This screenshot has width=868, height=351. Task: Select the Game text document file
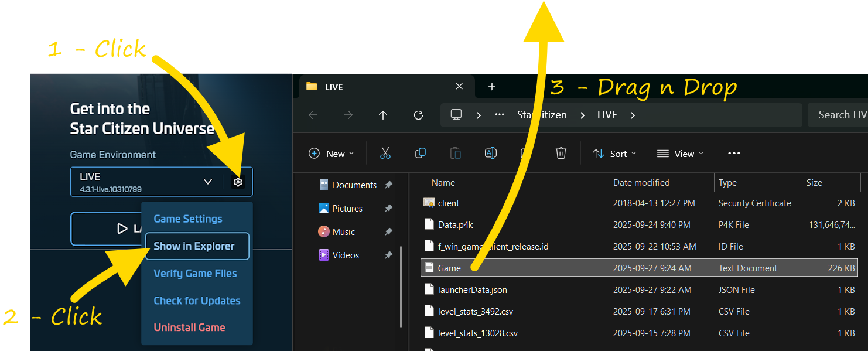pyautogui.click(x=449, y=268)
